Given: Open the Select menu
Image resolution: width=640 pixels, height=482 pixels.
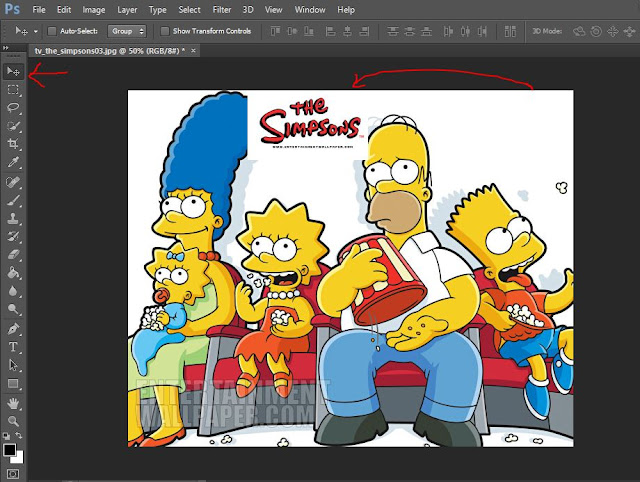Looking at the screenshot, I should 189,9.
